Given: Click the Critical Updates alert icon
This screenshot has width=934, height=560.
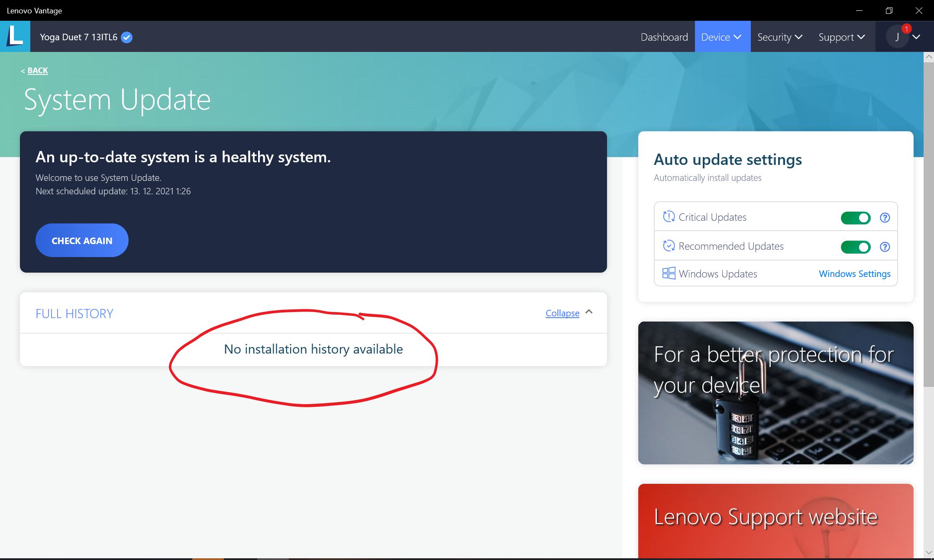Looking at the screenshot, I should pos(669,216).
